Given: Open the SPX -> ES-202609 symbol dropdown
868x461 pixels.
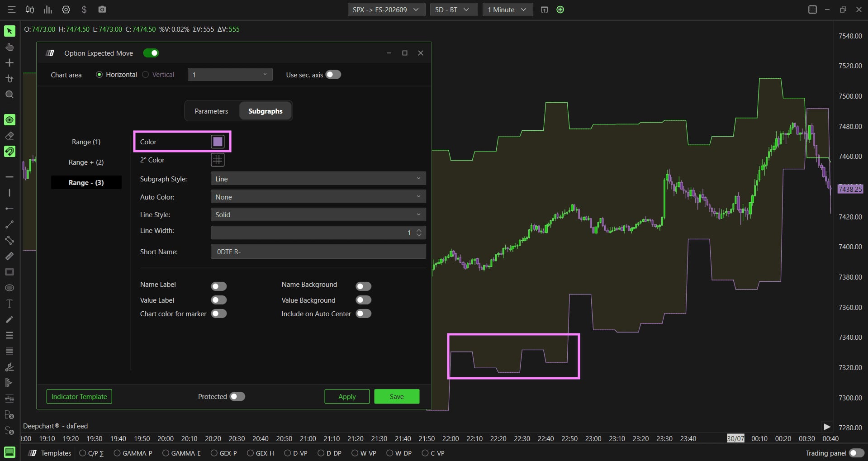Looking at the screenshot, I should tap(386, 10).
